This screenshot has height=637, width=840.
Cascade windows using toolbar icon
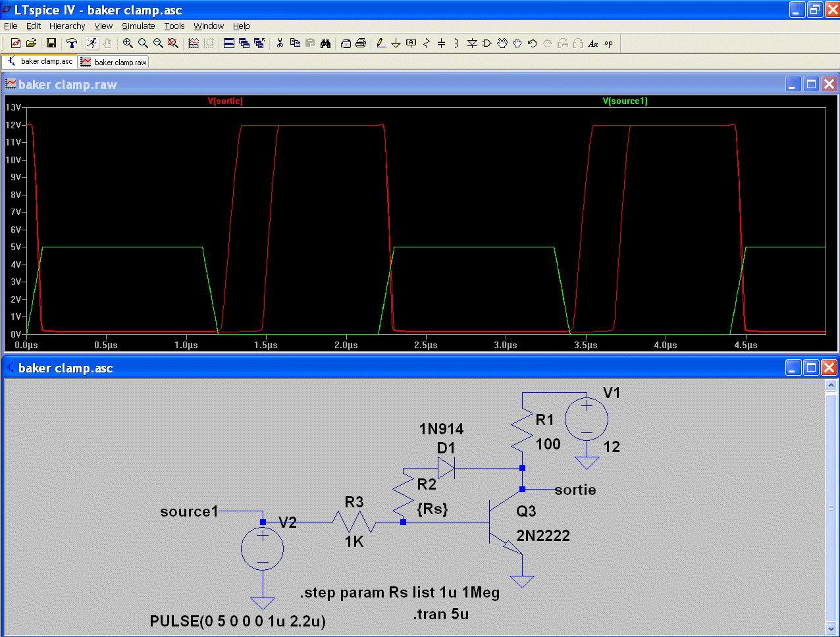[244, 43]
